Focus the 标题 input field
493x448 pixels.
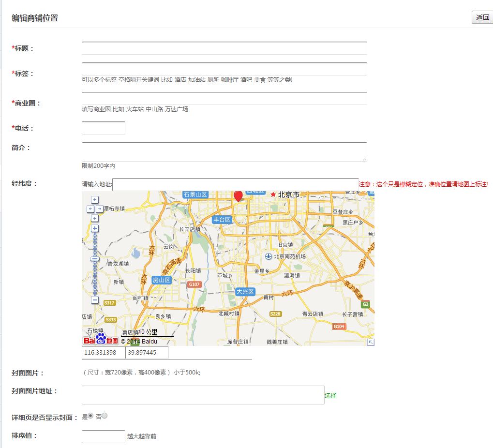point(224,48)
